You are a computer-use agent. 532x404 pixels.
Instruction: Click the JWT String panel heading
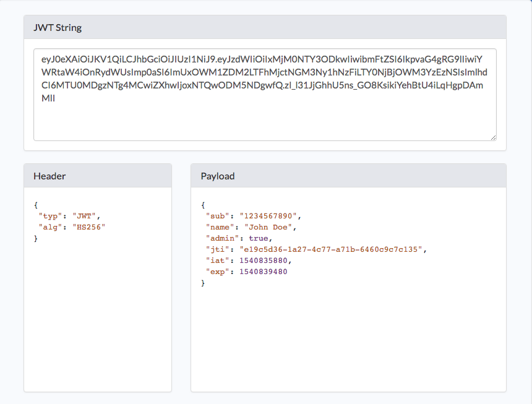click(x=58, y=28)
